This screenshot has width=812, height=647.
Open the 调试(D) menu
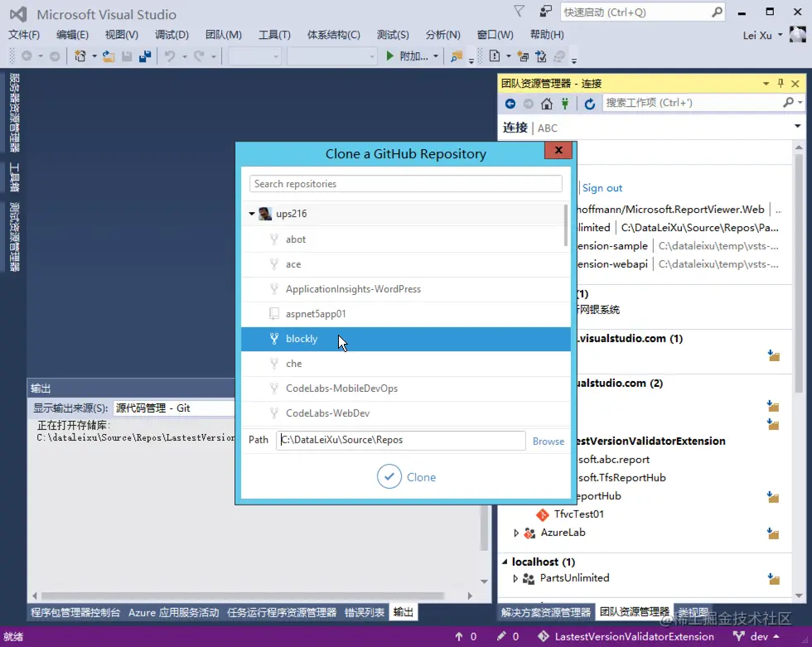click(x=172, y=35)
